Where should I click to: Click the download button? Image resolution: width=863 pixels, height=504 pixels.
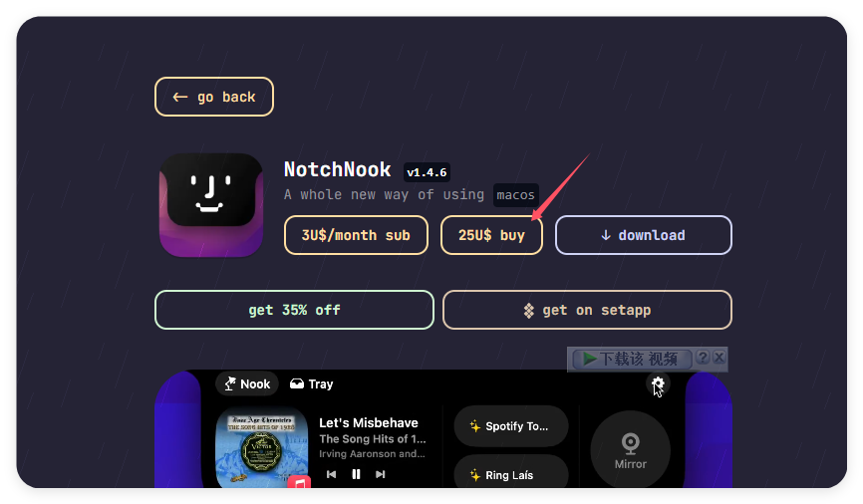pos(644,235)
